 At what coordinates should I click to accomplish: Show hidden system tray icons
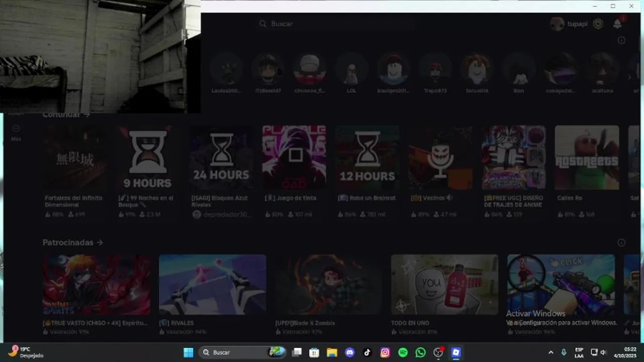(x=550, y=352)
